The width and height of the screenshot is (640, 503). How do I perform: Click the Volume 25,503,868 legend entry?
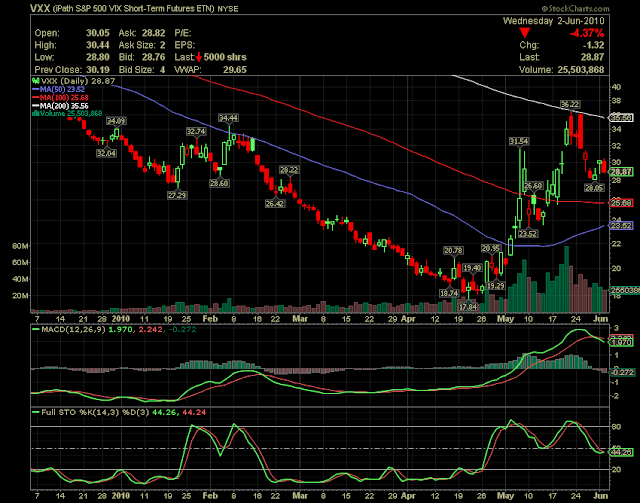67,113
